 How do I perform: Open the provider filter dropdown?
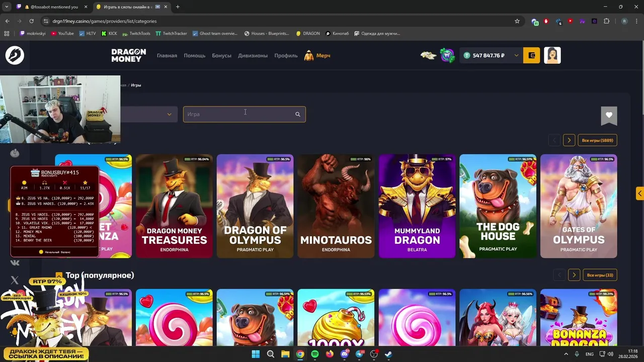[149, 114]
